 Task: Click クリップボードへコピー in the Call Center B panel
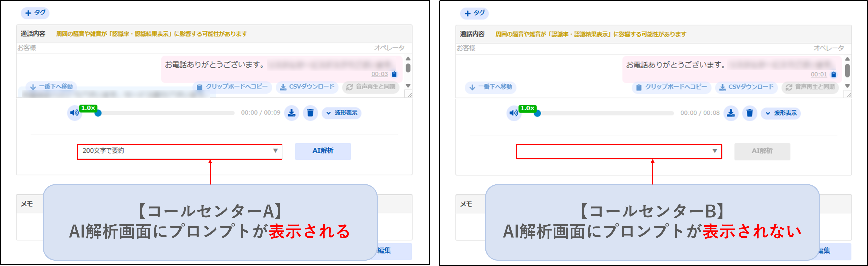tap(672, 87)
